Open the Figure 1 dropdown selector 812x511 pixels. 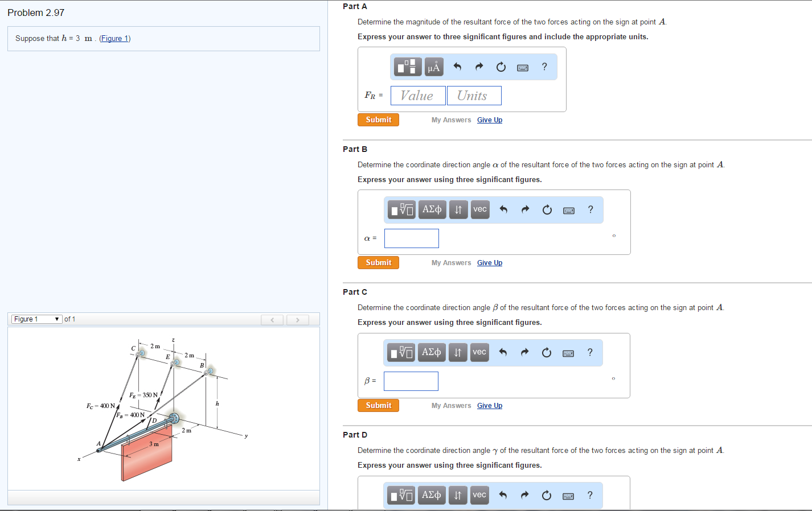pos(36,319)
